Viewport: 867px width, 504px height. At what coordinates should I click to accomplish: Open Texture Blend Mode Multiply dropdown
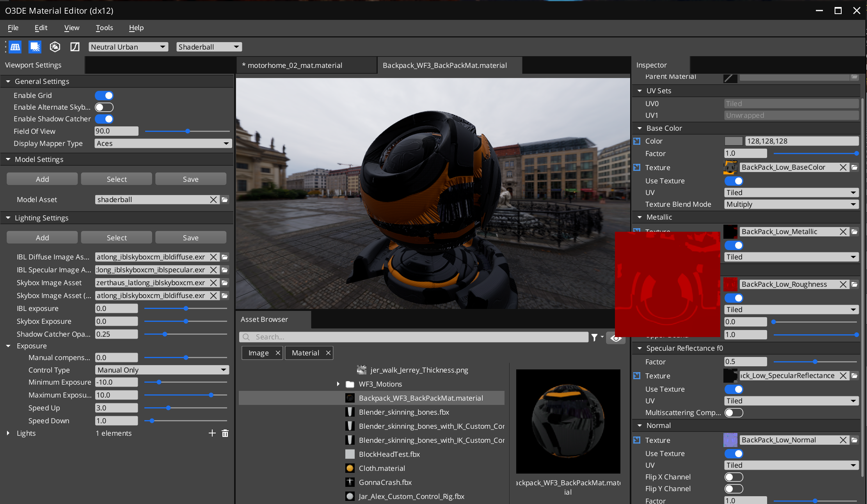[x=792, y=204]
